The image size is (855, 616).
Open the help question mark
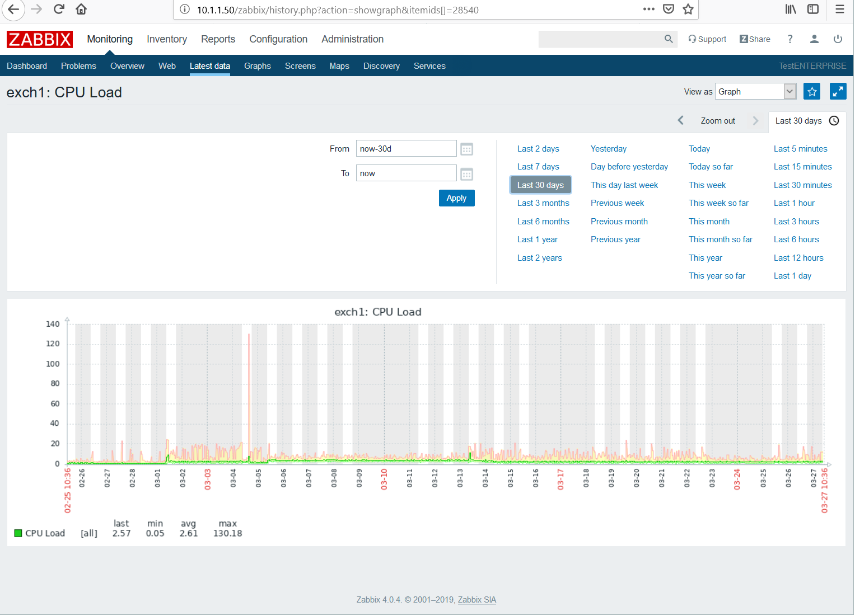tap(790, 39)
